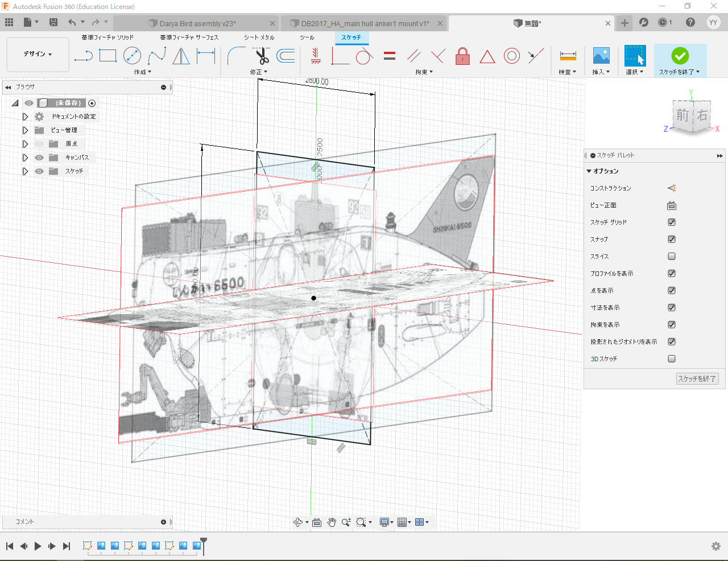Viewport: 728px width, 561px height.
Task: Toggle projected geometry display checkbox
Action: point(672,342)
